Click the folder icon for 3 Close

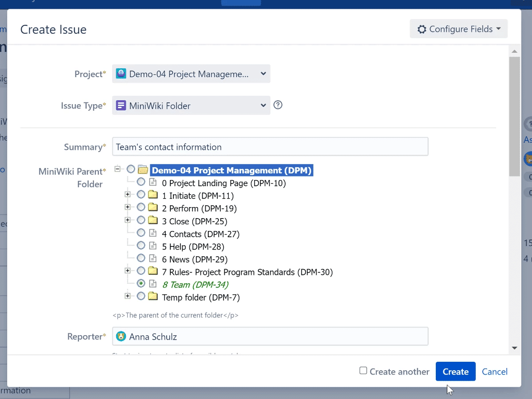153,220
